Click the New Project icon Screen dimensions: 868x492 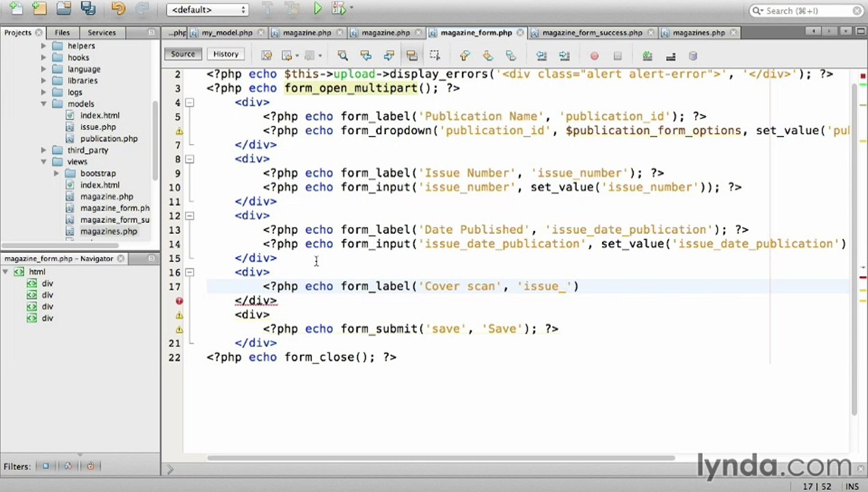tap(40, 9)
